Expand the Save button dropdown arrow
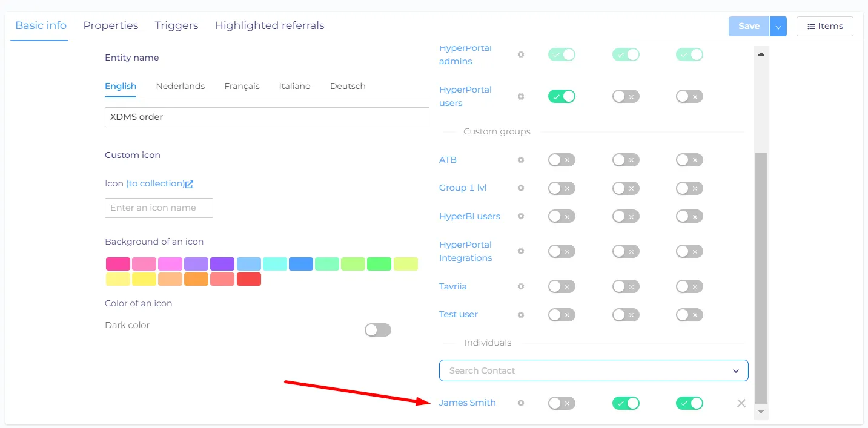This screenshot has height=428, width=868. (778, 27)
